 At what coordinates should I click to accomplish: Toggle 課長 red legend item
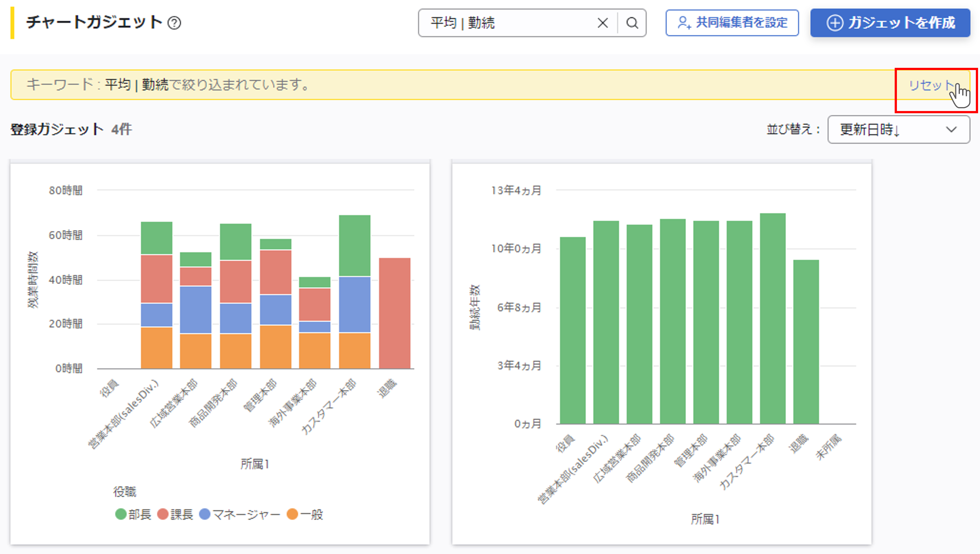(x=175, y=514)
